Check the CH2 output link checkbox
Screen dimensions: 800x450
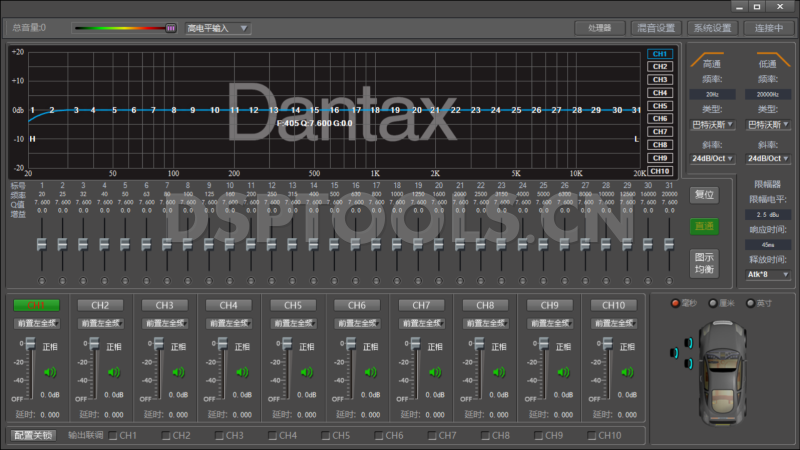[166, 436]
